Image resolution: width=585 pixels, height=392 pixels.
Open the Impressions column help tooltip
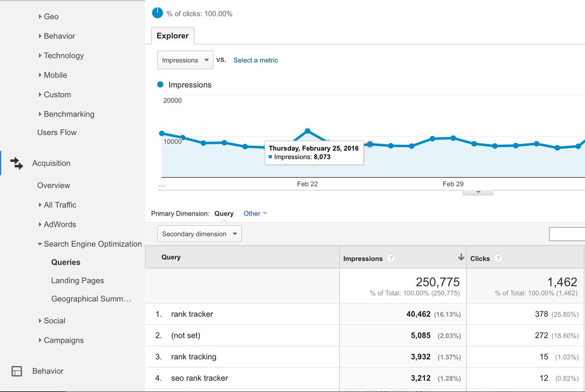(x=390, y=258)
